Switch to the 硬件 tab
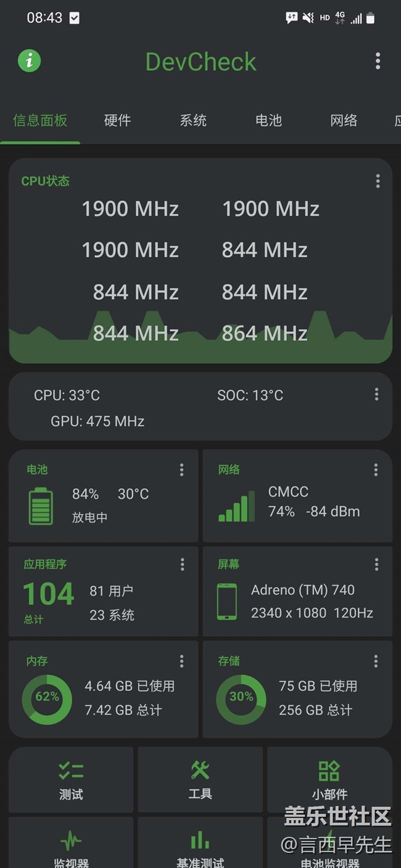 point(117,120)
